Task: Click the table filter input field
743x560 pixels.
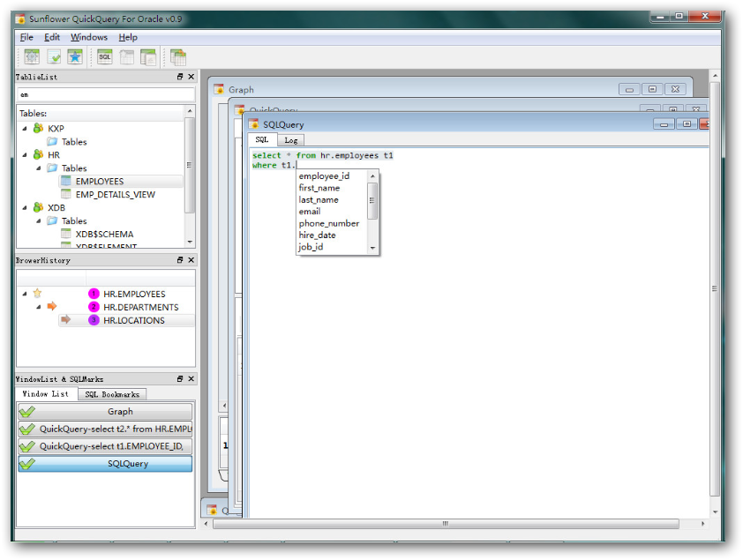Action: [x=106, y=94]
